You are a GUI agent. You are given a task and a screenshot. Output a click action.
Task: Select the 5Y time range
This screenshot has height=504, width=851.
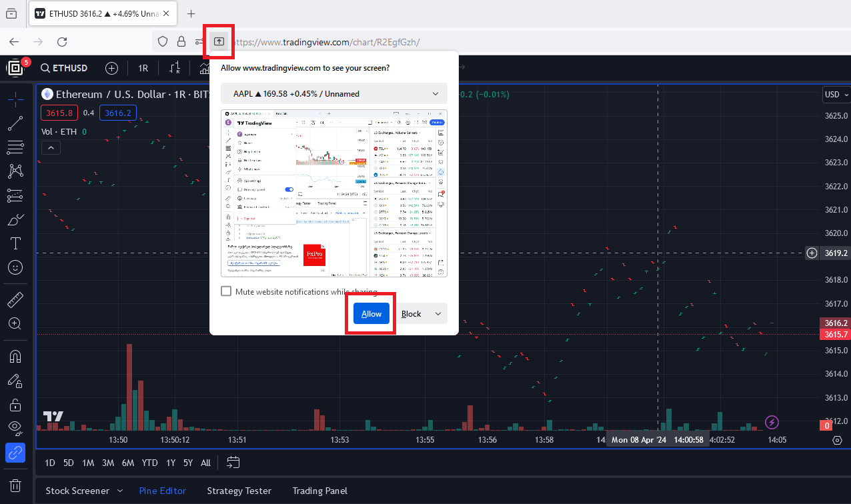pos(188,463)
